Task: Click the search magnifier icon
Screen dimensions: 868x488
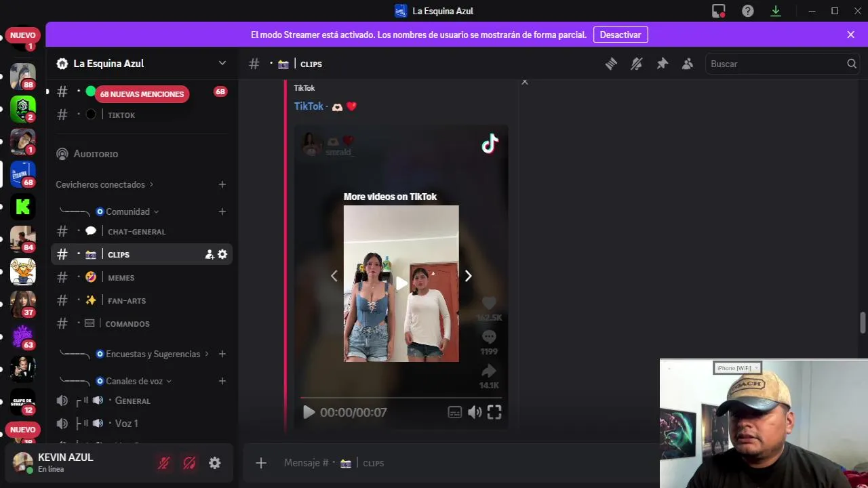Action: point(852,64)
